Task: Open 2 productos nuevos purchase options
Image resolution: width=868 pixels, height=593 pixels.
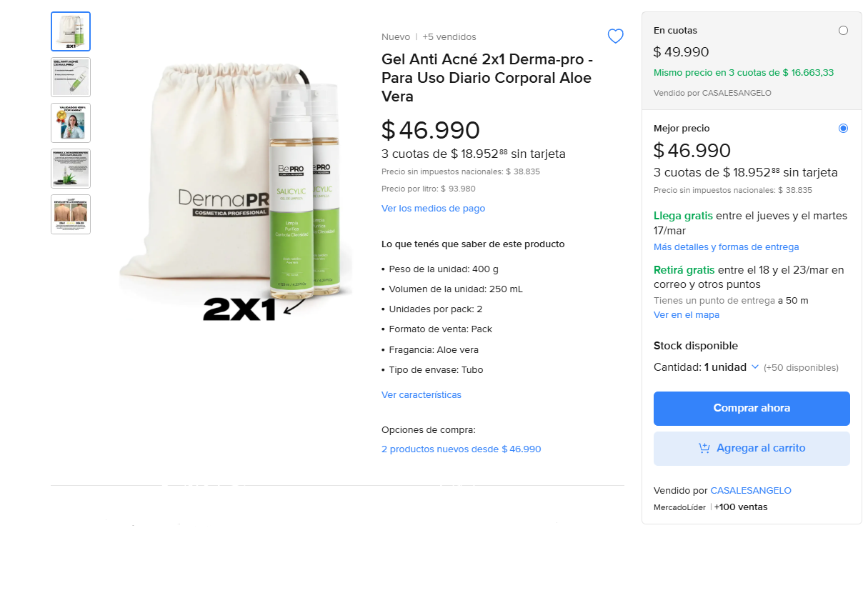Action: point(461,449)
